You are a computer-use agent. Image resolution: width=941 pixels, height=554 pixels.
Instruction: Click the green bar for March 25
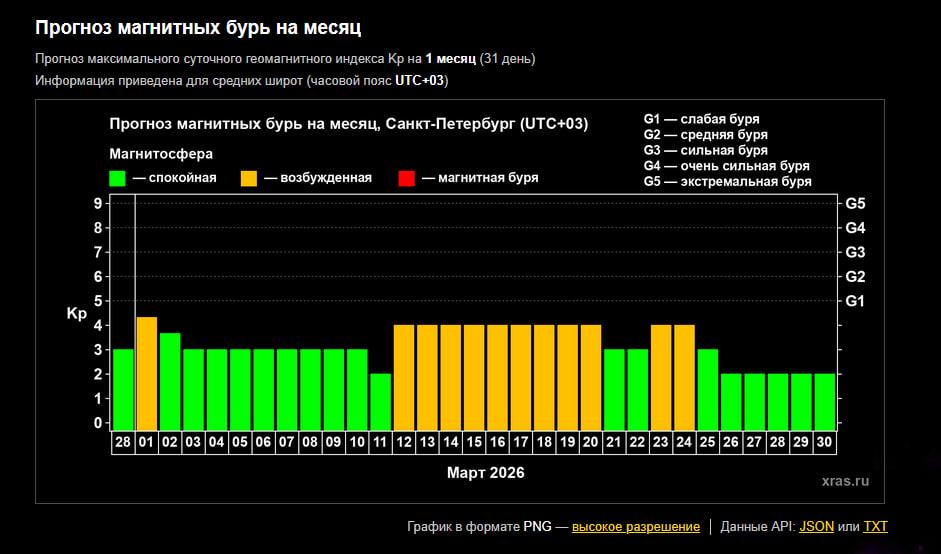[x=708, y=389]
